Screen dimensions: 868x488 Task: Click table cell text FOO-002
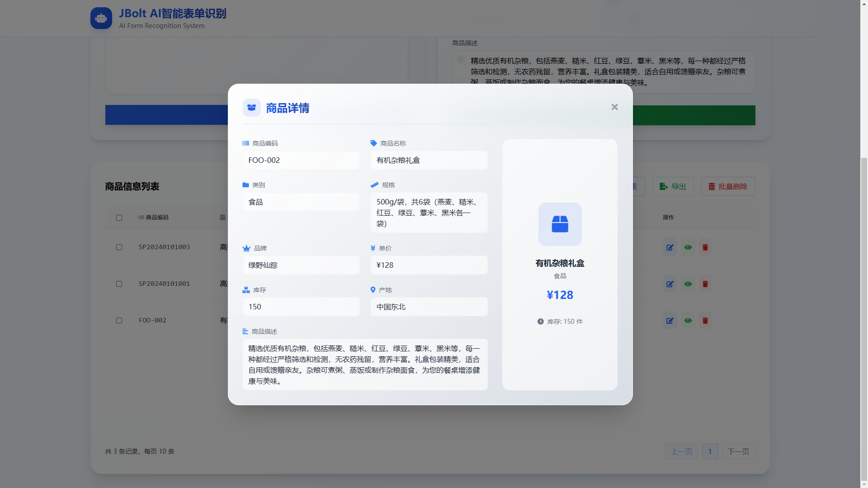click(152, 320)
